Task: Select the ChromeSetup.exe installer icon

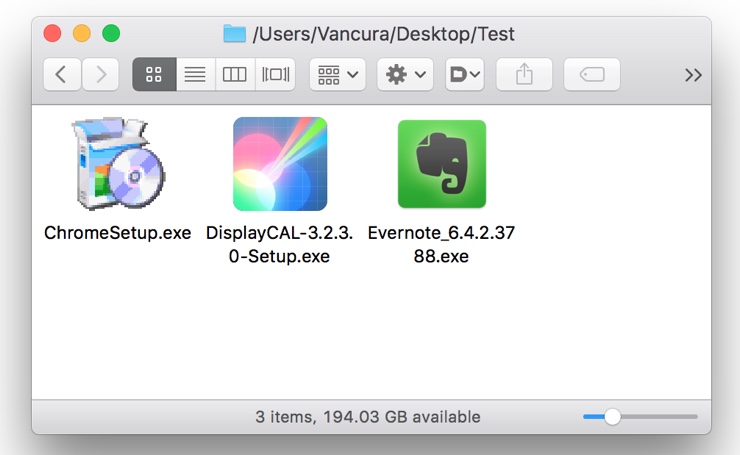Action: click(x=118, y=163)
